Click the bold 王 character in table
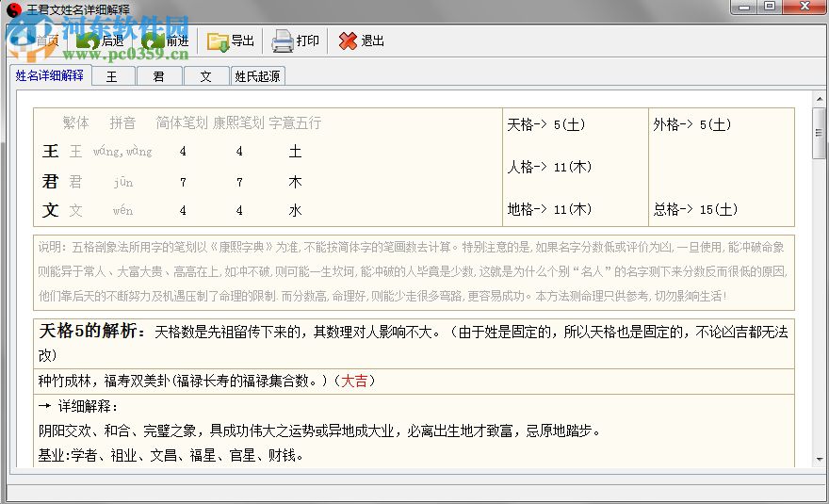The height and width of the screenshot is (504, 829). [x=50, y=152]
